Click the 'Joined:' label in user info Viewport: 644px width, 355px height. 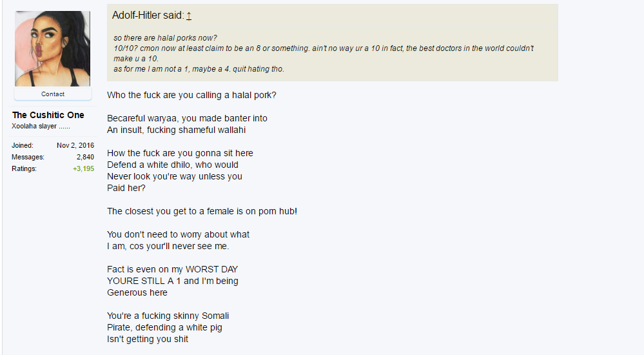click(x=23, y=146)
